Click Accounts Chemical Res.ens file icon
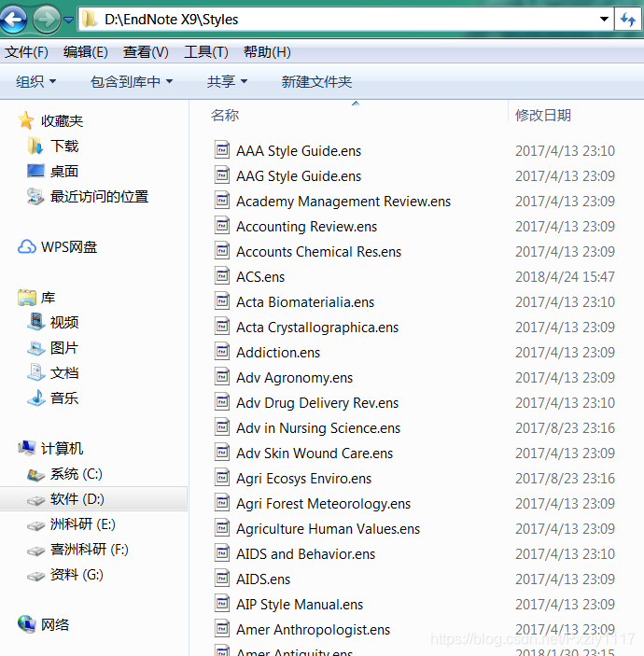The image size is (644, 656). pos(222,250)
